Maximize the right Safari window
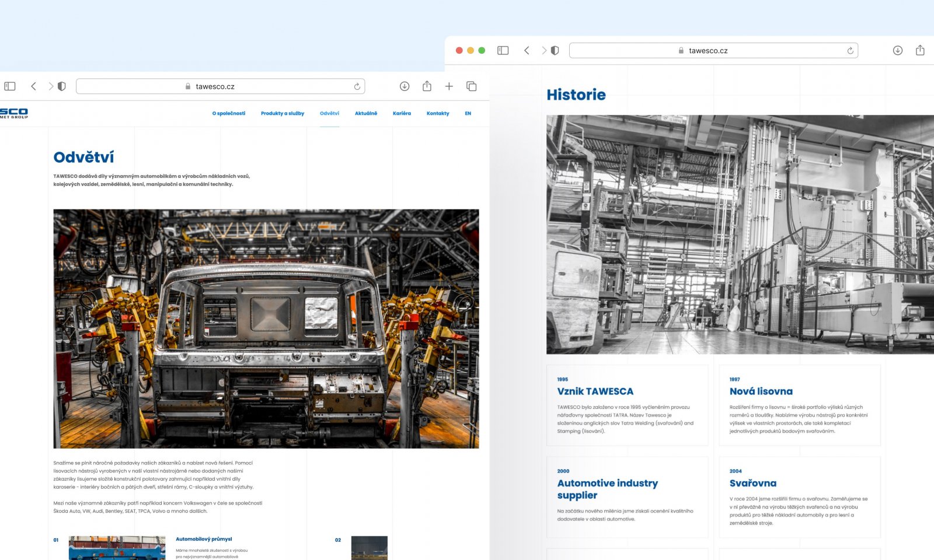Screen dimensions: 934x560 point(482,51)
